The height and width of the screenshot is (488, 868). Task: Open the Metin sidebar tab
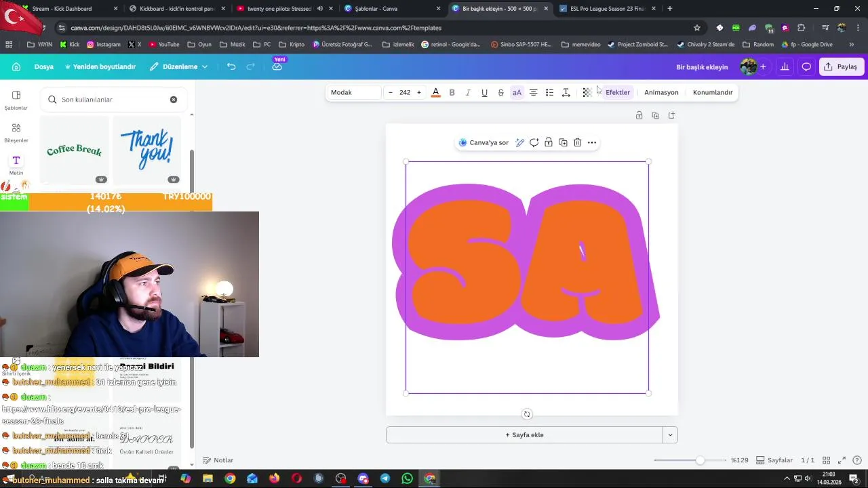(16, 165)
